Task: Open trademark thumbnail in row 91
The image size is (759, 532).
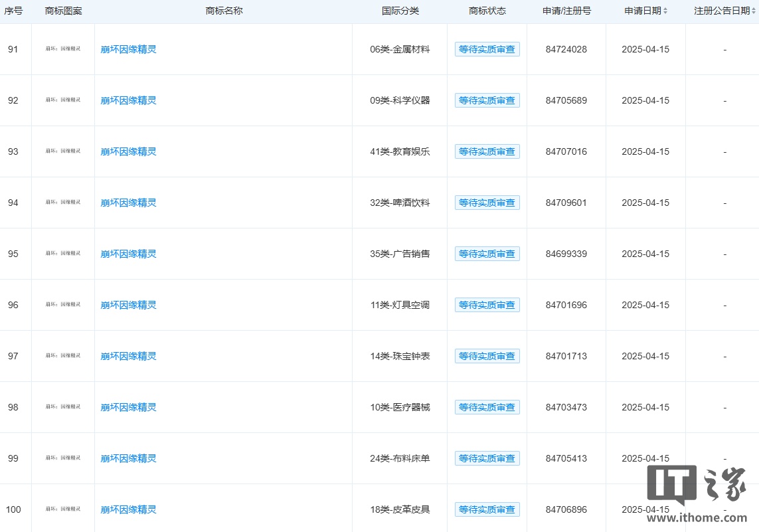Action: [x=63, y=49]
